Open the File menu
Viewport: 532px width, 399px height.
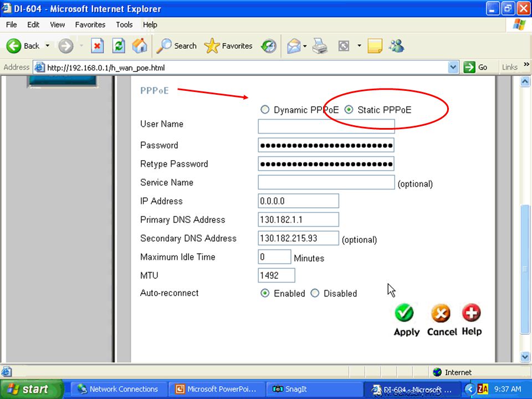tap(11, 25)
